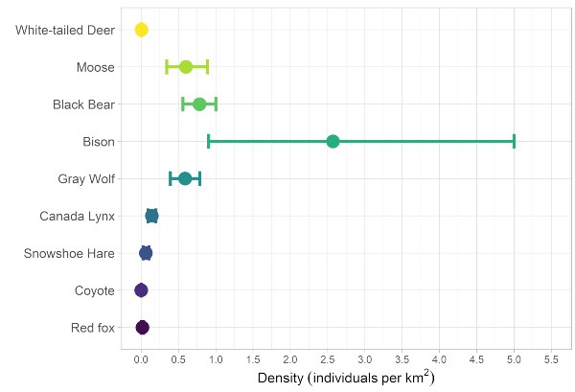Click the Bison lower error bar cap
575x392 pixels.
click(208, 141)
